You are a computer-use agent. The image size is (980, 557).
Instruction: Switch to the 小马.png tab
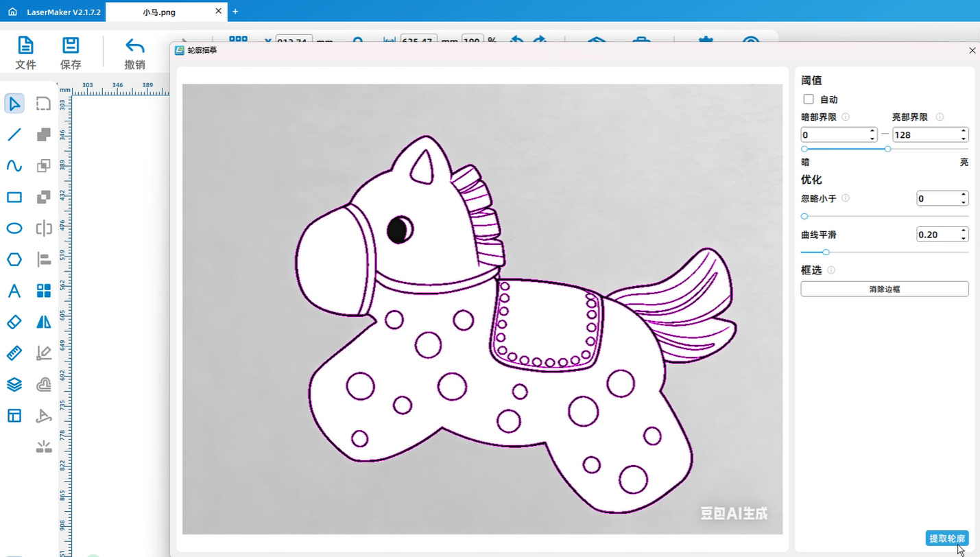[159, 12]
